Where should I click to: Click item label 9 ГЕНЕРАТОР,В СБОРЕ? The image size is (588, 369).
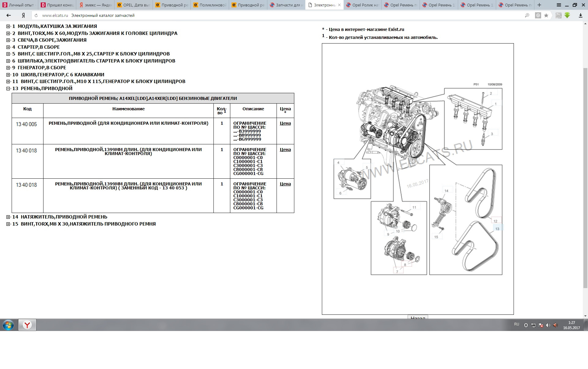[39, 67]
